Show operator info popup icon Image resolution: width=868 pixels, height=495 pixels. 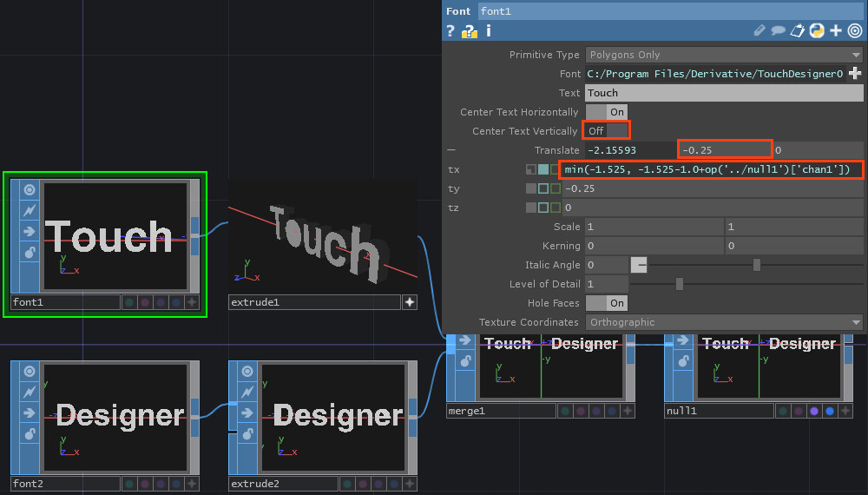[x=488, y=31]
